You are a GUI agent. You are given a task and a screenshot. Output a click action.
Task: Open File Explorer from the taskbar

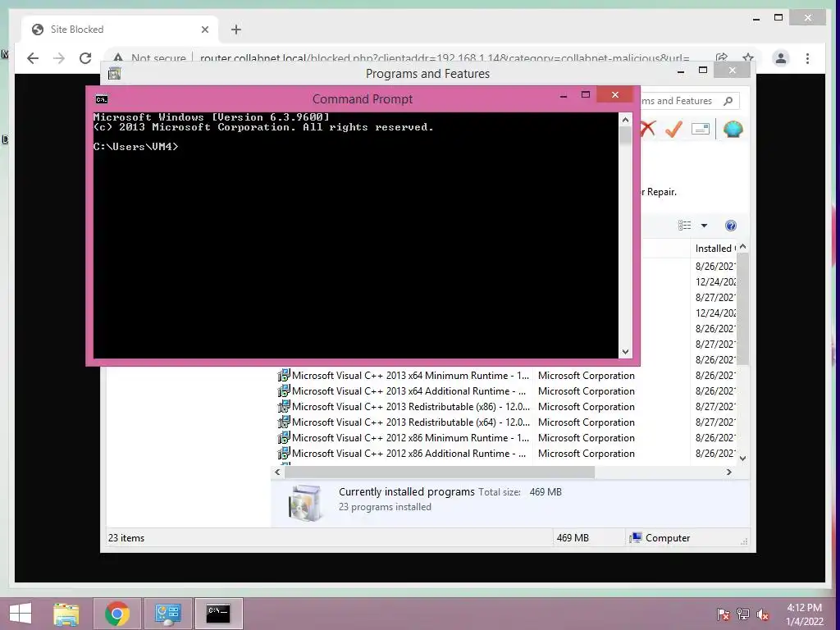click(x=66, y=614)
